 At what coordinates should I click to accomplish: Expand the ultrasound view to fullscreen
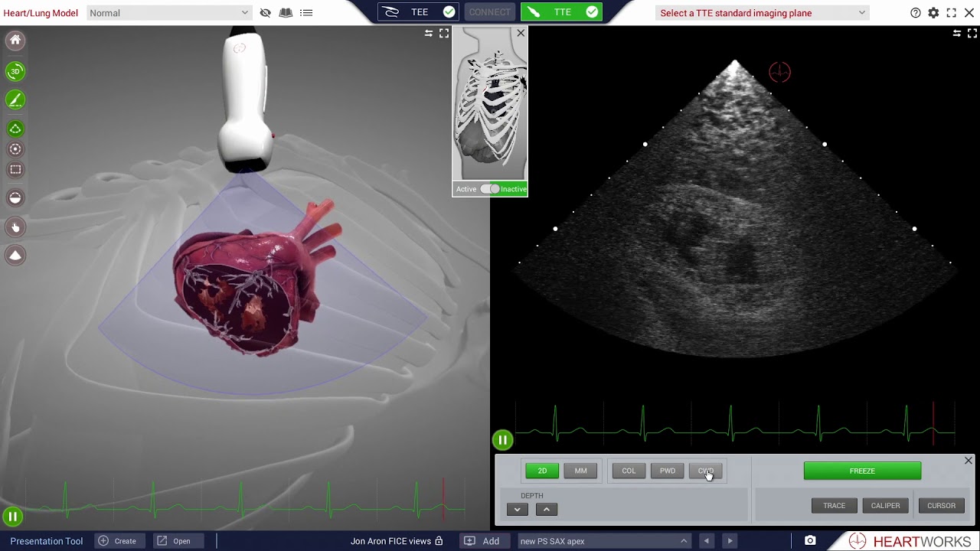[x=973, y=34]
